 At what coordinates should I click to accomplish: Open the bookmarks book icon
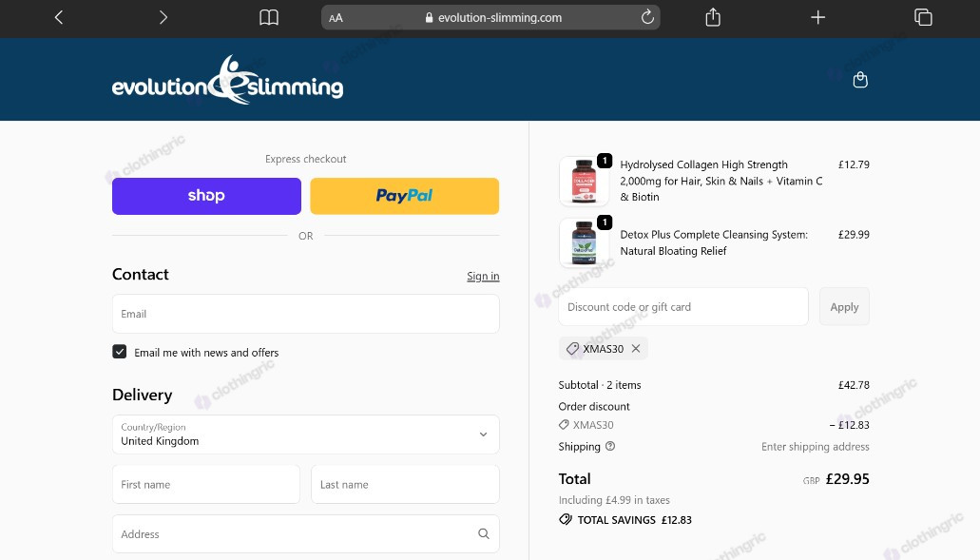click(269, 17)
